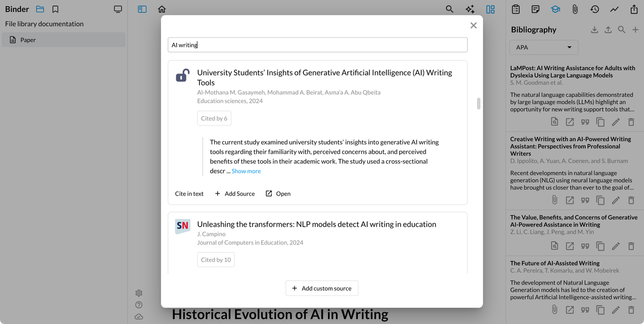644x324 pixels.
Task: Click the import bibliography download icon
Action: (594, 30)
